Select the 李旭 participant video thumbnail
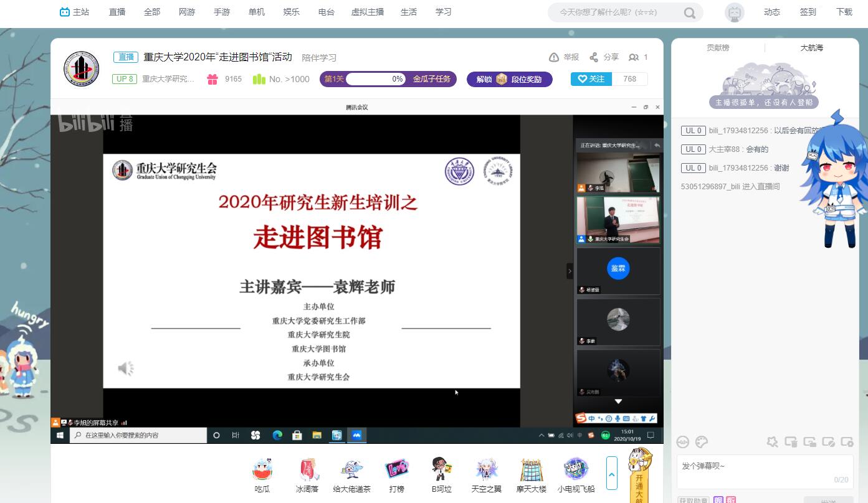Image resolution: width=868 pixels, height=503 pixels. [x=618, y=172]
